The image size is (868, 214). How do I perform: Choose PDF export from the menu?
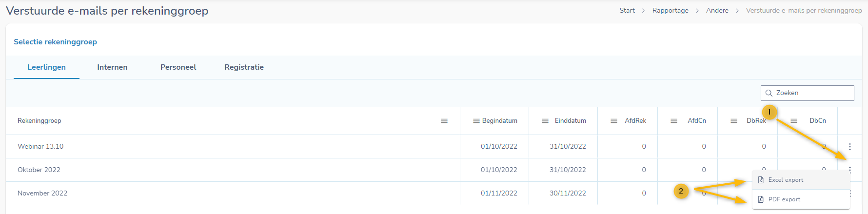click(784, 199)
